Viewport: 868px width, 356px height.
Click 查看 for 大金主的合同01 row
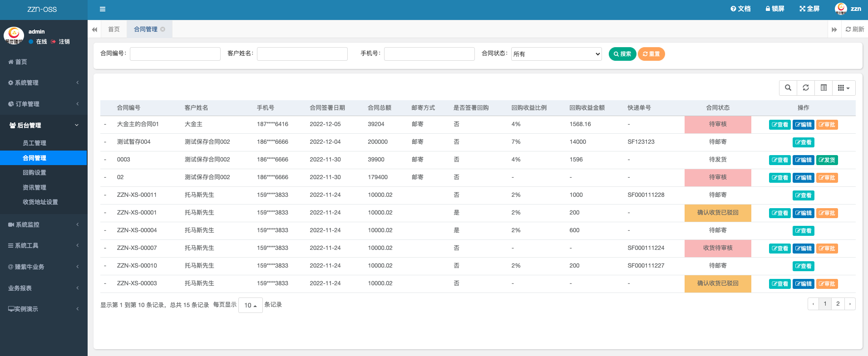tap(780, 125)
